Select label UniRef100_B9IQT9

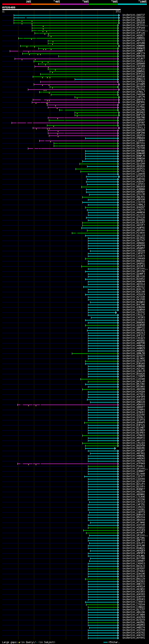133,87
